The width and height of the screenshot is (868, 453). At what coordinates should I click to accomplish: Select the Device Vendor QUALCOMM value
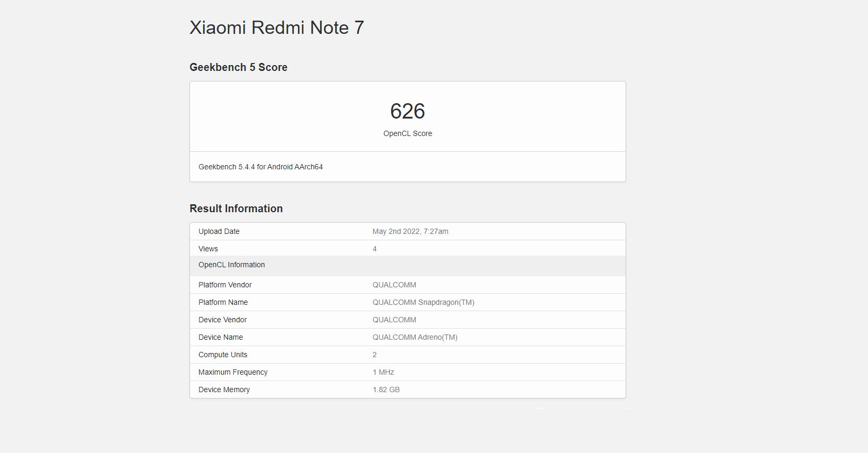click(x=394, y=320)
